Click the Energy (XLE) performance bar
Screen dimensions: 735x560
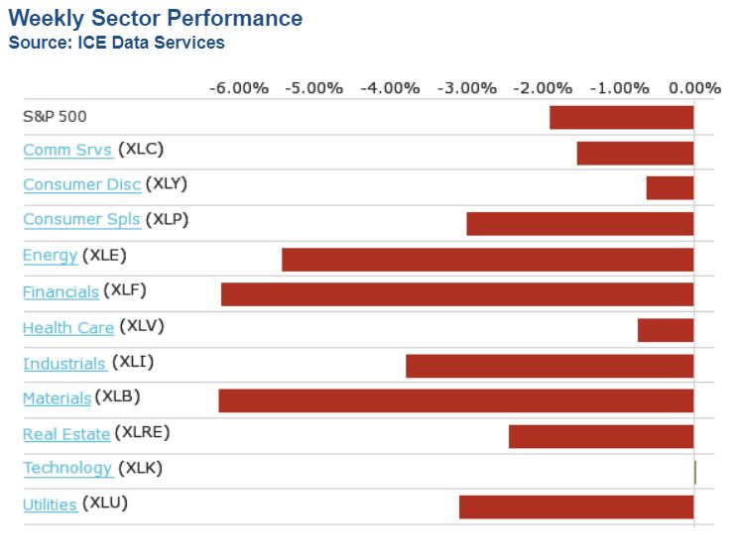click(487, 259)
